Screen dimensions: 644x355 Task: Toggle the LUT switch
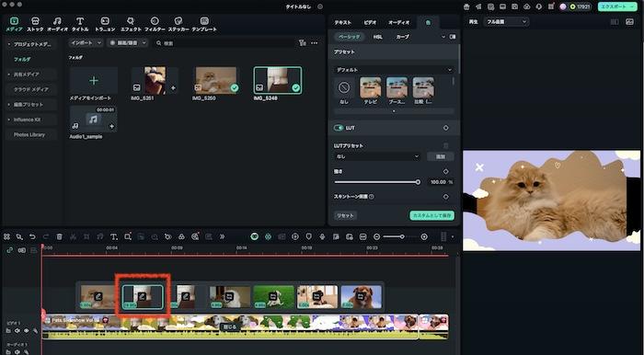[x=339, y=128]
